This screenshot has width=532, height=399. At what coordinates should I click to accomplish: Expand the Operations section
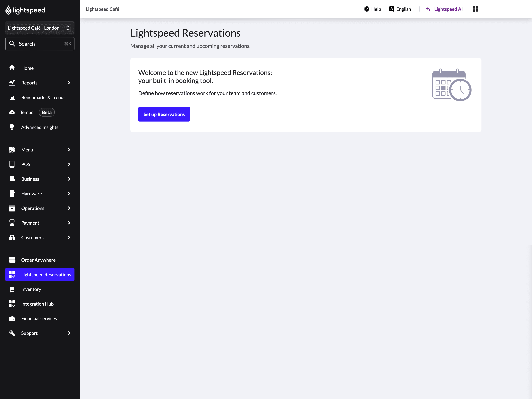coord(69,208)
